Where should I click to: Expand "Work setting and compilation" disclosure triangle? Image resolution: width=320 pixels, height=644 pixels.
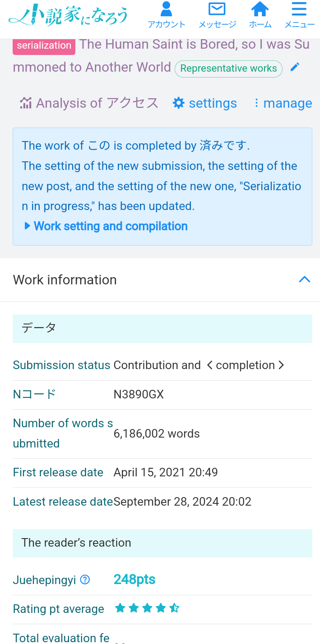(x=28, y=226)
